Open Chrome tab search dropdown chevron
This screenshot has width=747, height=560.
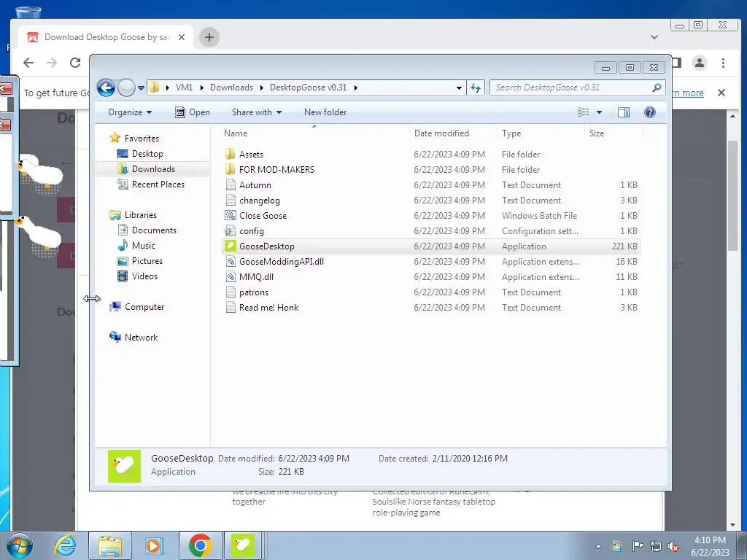[654, 37]
